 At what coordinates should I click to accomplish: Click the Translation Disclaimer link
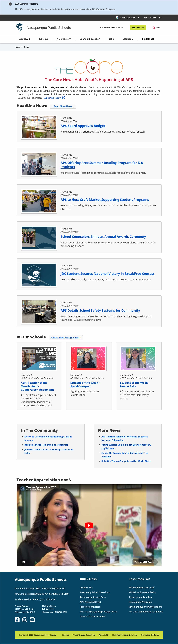150,635
